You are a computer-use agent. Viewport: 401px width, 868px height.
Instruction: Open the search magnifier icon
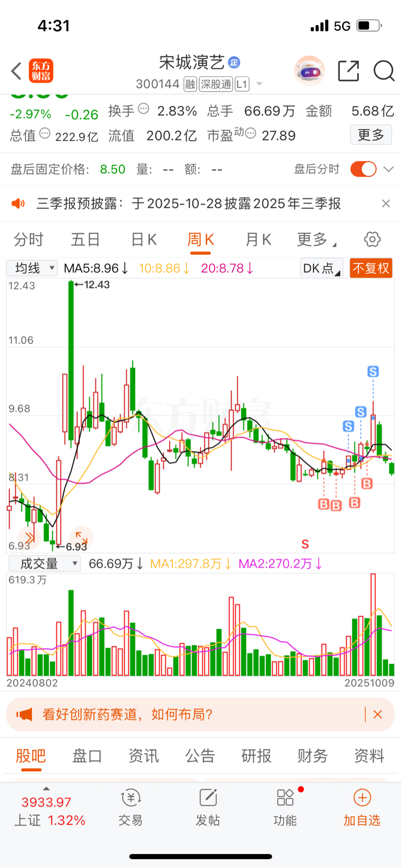(x=384, y=71)
